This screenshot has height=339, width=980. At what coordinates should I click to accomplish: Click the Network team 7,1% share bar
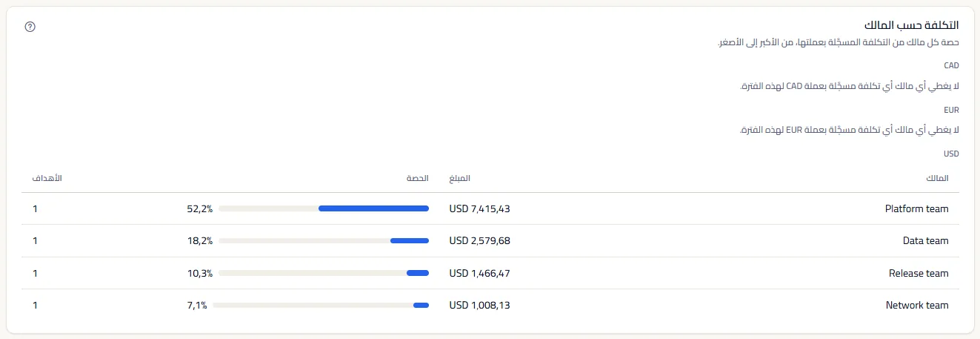point(321,305)
